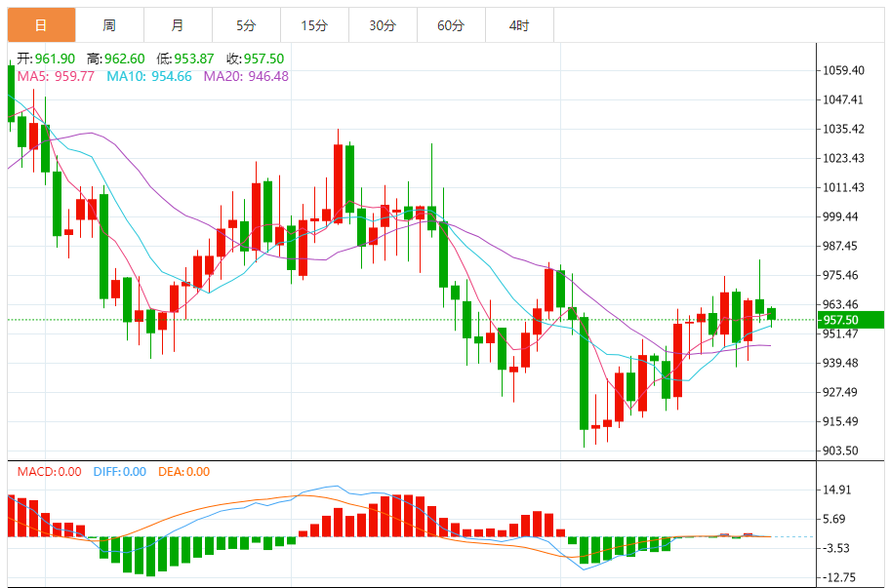Click the 939.48 price axis label
890x588 pixels.
(x=840, y=363)
